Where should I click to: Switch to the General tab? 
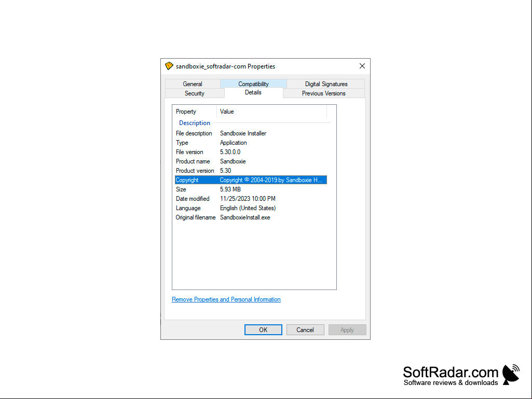(x=193, y=84)
